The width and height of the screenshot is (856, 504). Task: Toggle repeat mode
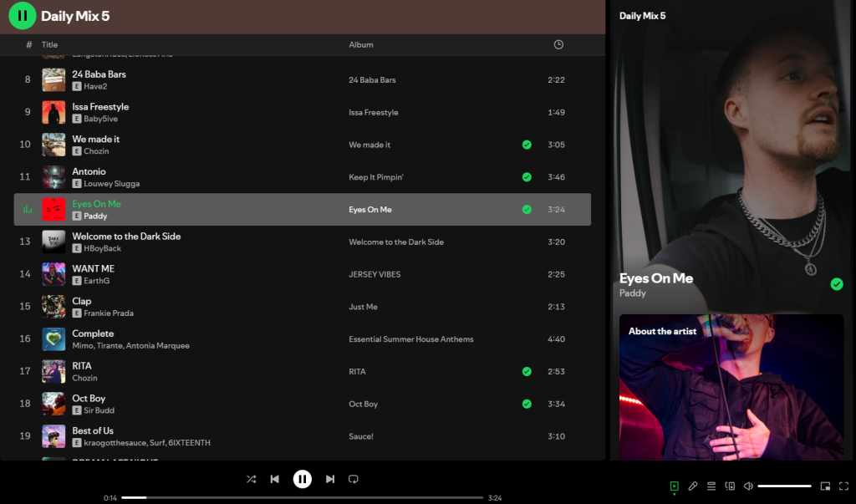pos(354,479)
